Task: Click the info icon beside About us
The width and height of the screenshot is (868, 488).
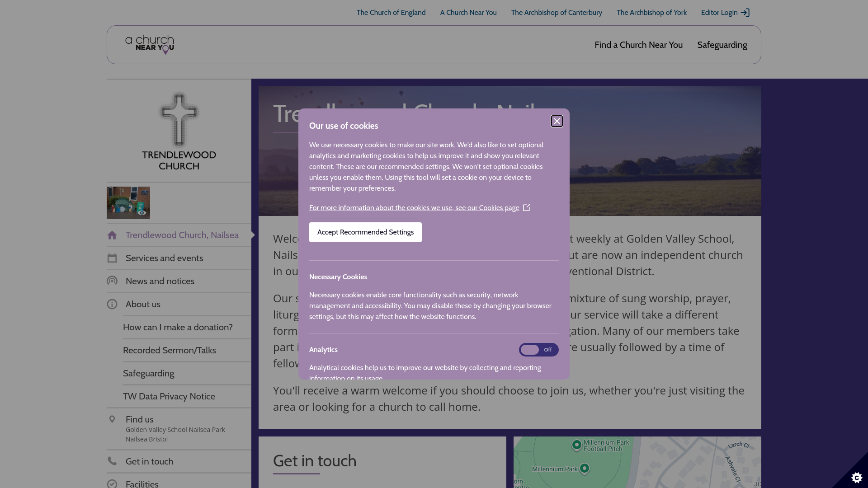Action: coord(112,304)
